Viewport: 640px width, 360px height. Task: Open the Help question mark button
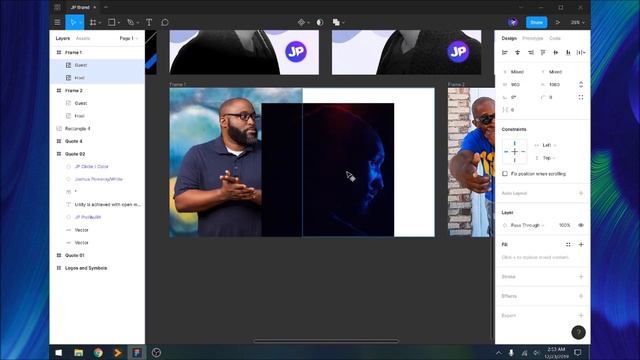(x=578, y=332)
